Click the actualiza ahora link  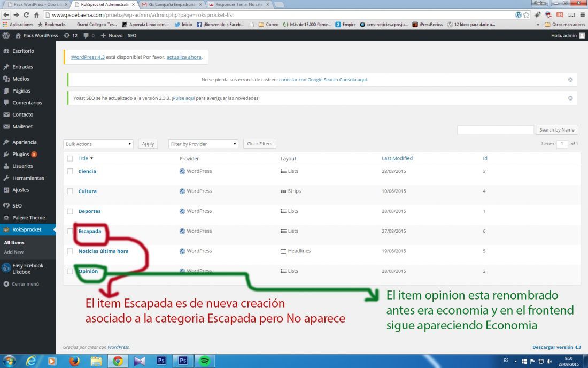(x=184, y=57)
